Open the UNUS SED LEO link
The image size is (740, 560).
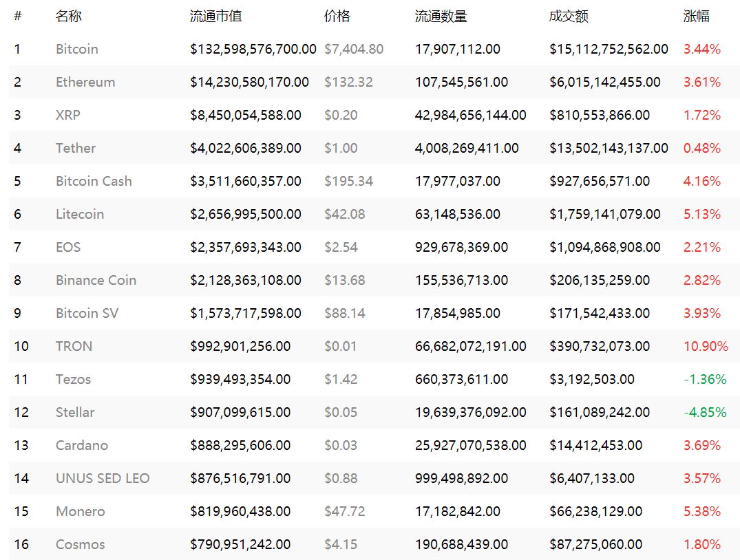[x=103, y=478]
